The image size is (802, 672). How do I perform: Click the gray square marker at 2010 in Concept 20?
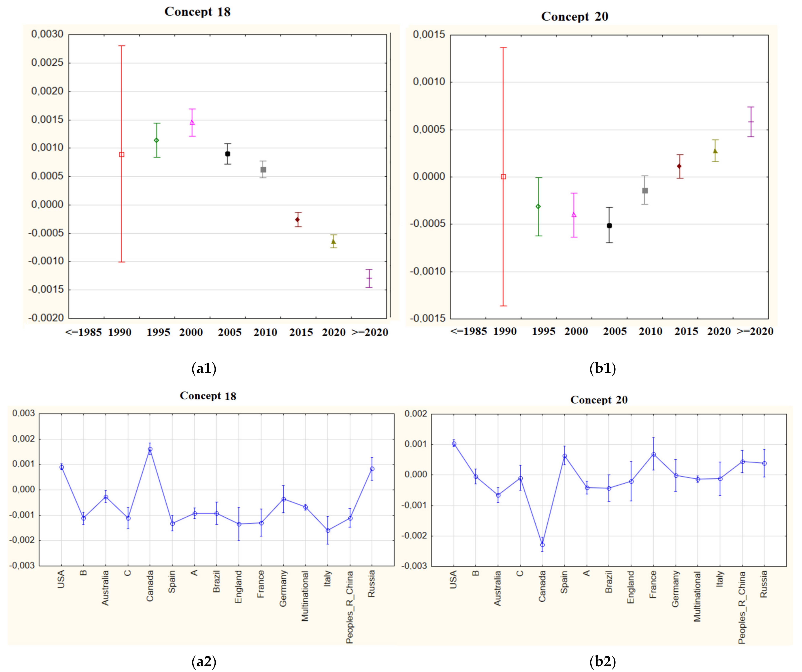645,191
